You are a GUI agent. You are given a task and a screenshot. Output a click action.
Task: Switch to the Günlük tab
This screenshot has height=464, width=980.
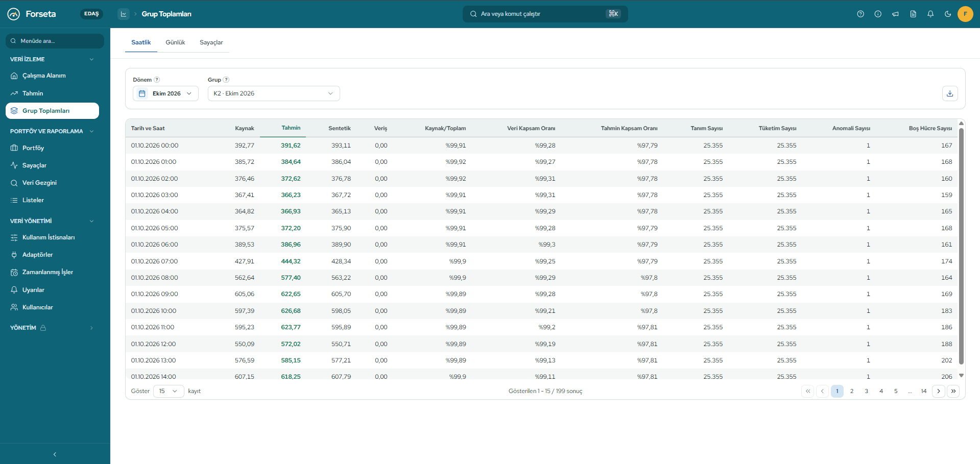[175, 42]
